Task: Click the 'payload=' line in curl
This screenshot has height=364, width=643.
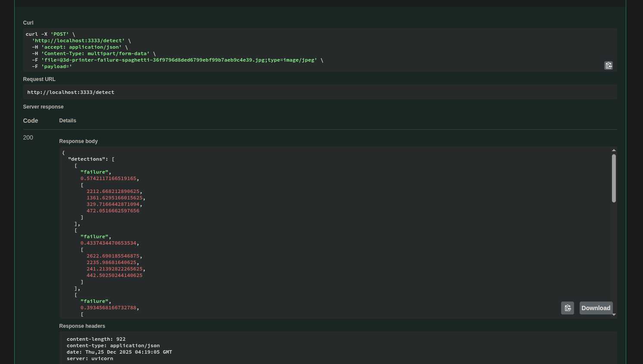Action: (x=52, y=66)
